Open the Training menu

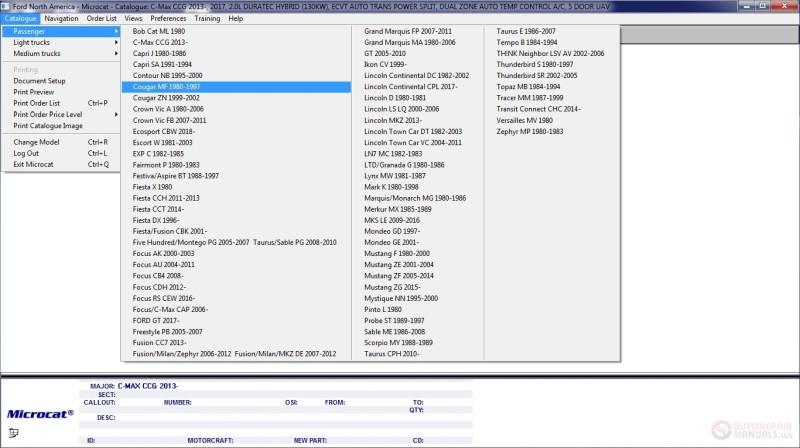[x=207, y=18]
